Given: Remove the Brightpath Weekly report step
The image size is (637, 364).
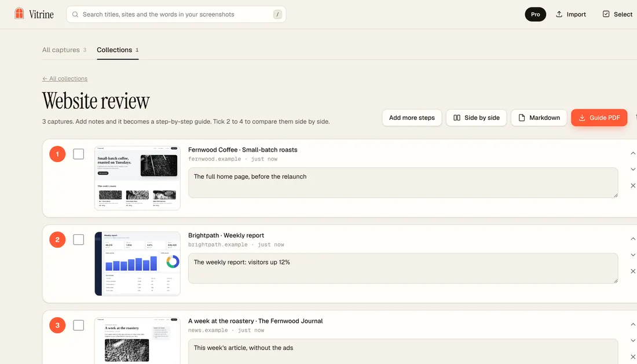Looking at the screenshot, I should pyautogui.click(x=632, y=271).
